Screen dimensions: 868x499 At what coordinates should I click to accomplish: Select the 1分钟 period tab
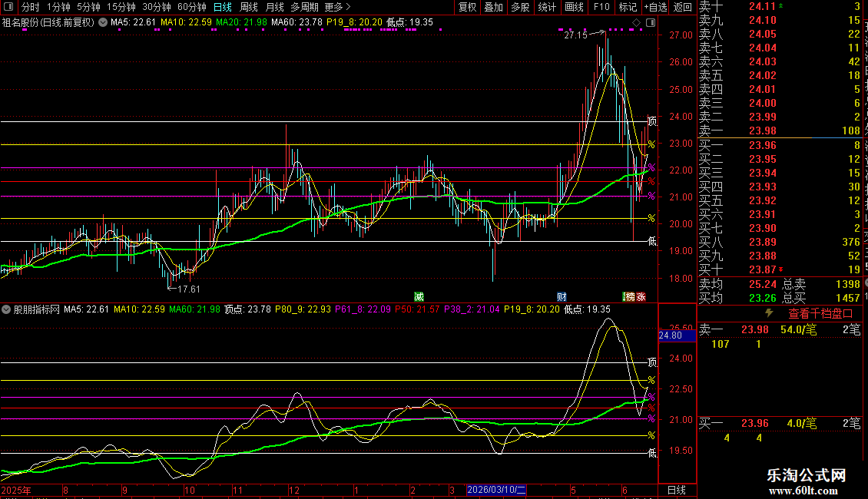[x=58, y=7]
